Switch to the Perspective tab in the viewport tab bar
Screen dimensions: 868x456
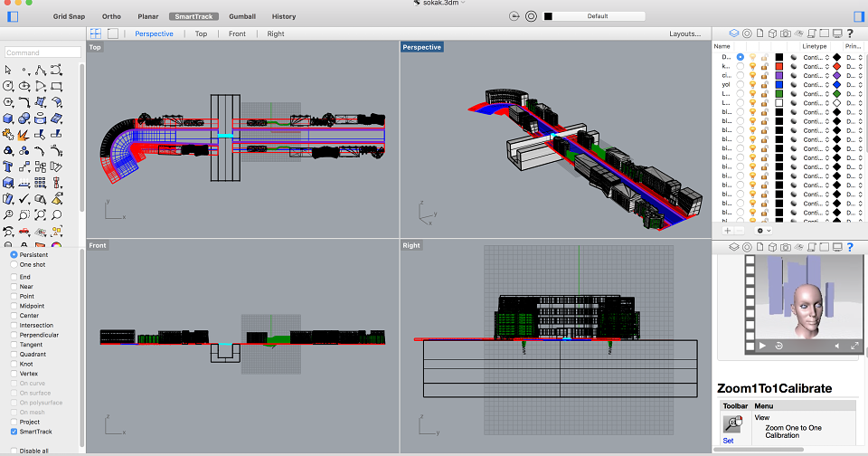154,33
